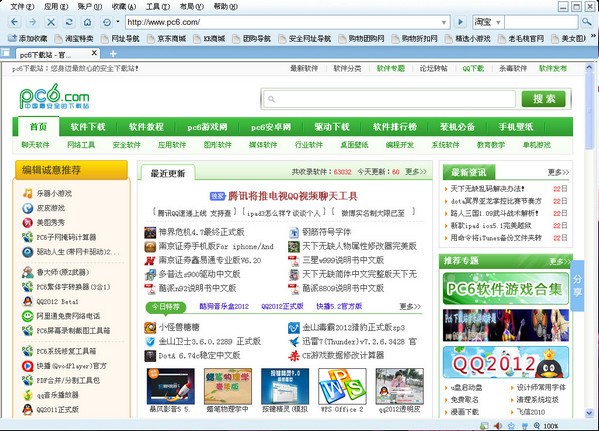Screen dimensions: 599x431
Task: Click the 神界危机4.7 game icon
Action: click(x=150, y=232)
